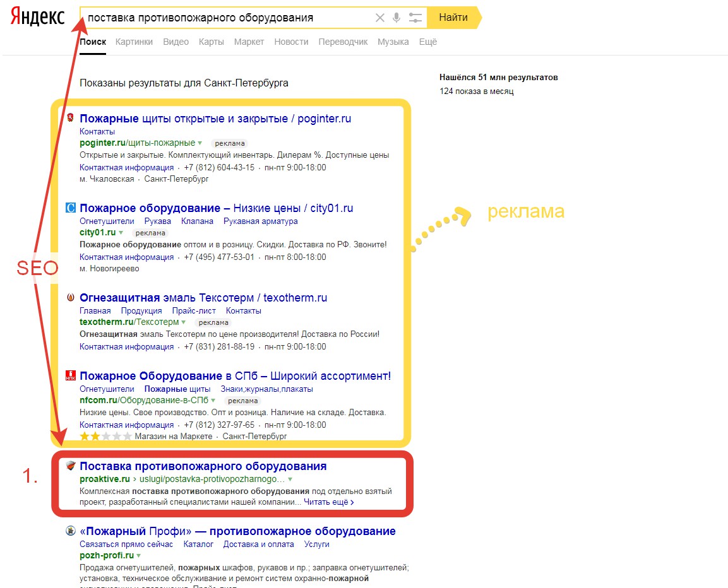The image size is (728, 588).
Task: Open the Маркет tab
Action: coord(249,42)
